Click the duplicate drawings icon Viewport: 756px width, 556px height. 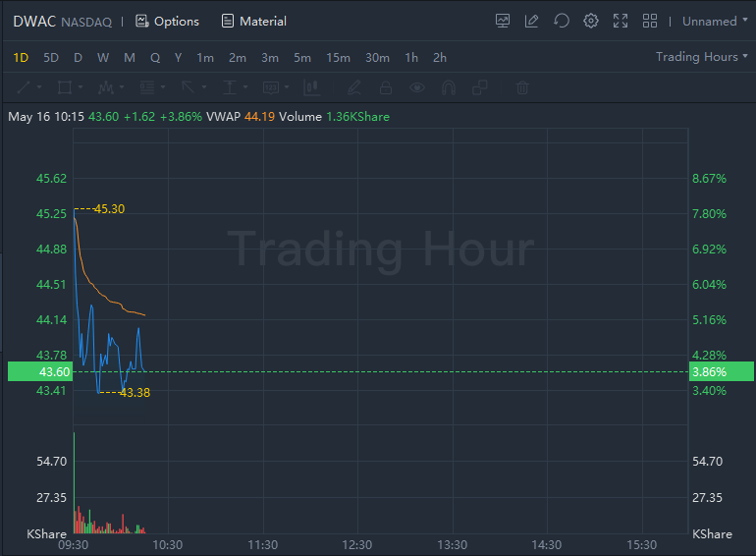pos(480,87)
